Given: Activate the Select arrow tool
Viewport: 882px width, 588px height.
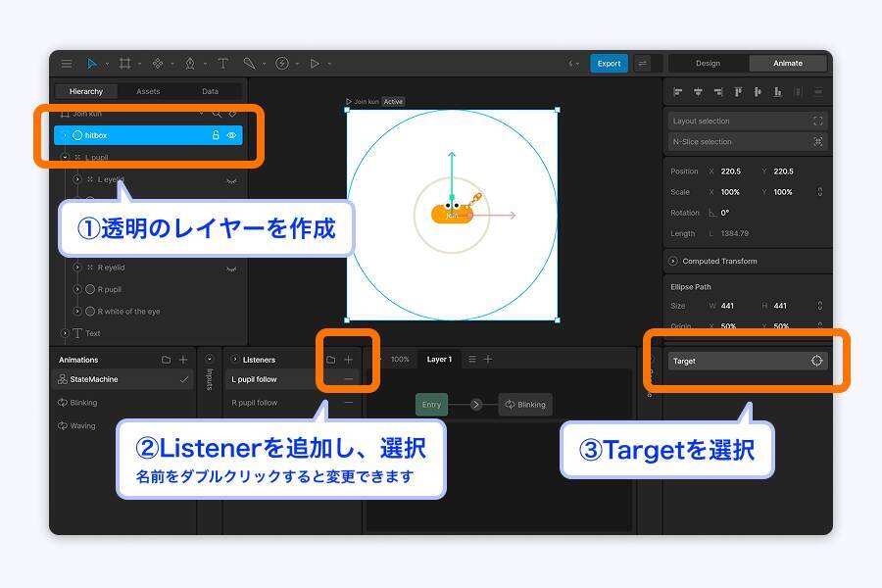Looking at the screenshot, I should [91, 63].
